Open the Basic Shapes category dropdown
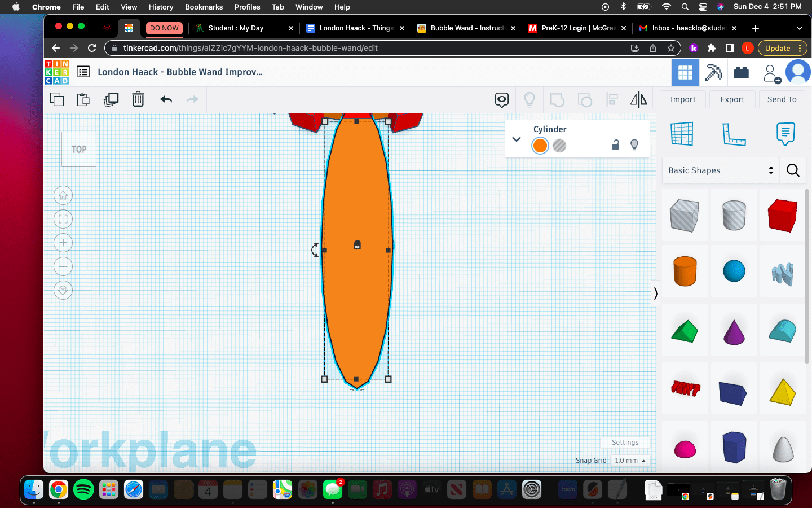 pos(720,170)
